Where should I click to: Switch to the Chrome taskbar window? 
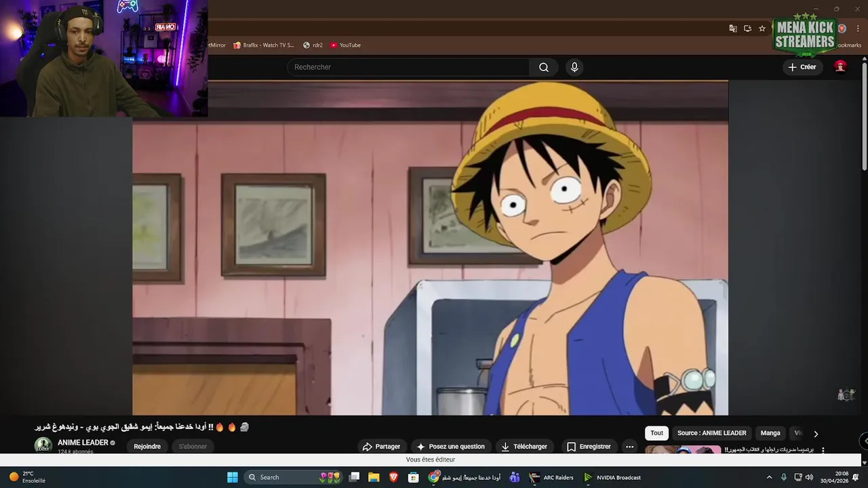tap(465, 477)
